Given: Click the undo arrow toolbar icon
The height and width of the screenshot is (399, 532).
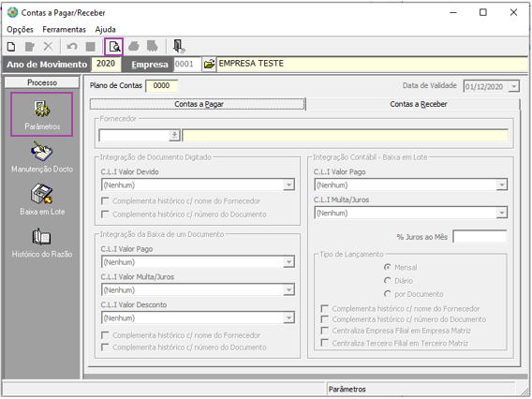Looking at the screenshot, I should click(x=72, y=47).
